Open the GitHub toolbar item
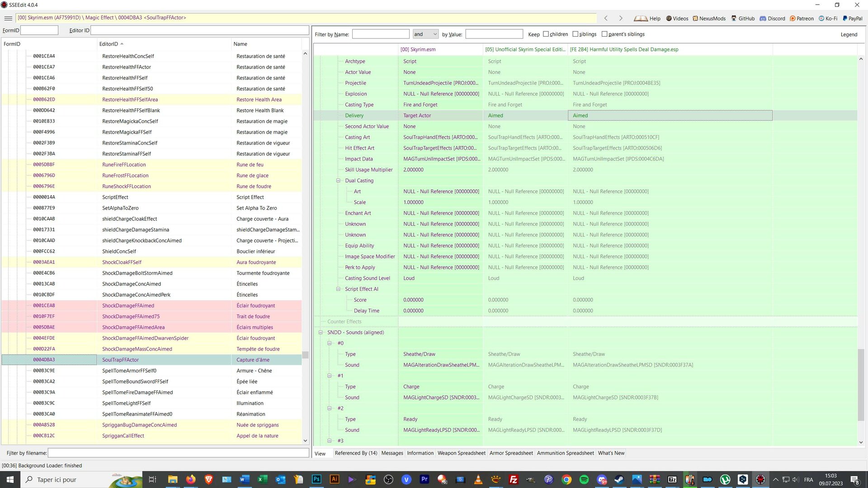868x488 pixels. click(743, 19)
